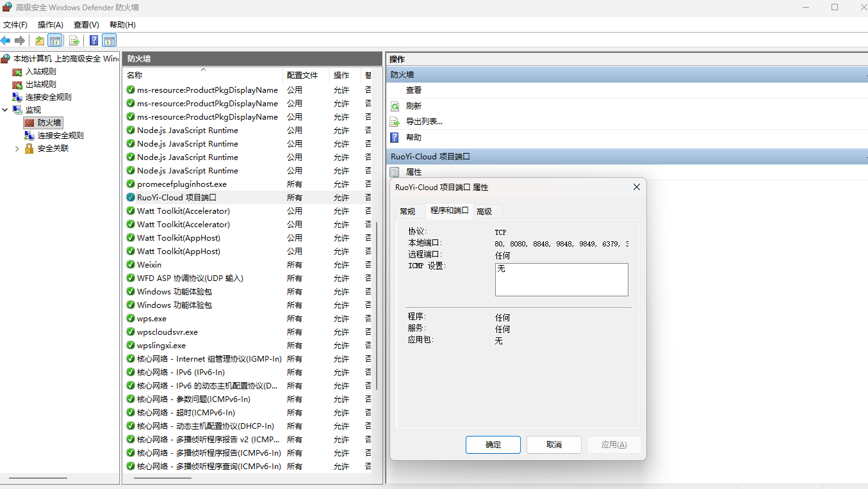The image size is (868, 489).
Task: Click the 监视 monitor icon
Action: 17,110
